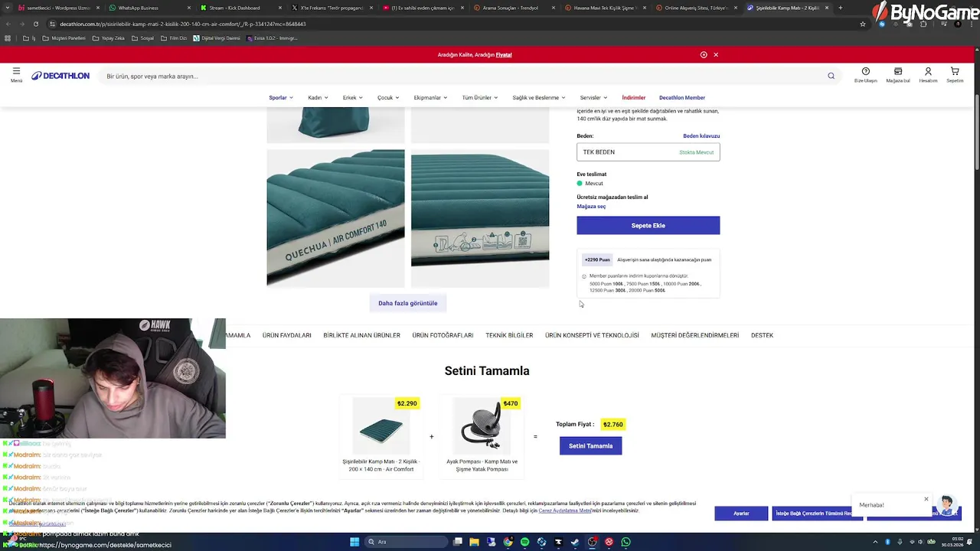Click the Sepete Ekle button
The image size is (980, 551).
648,225
